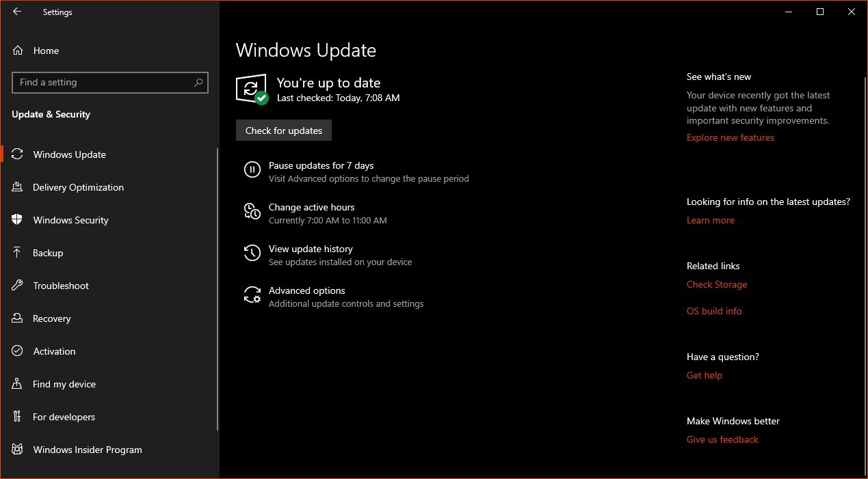Screen dimensions: 868x479
Task: Click the Activation checkmark circle icon
Action: pyautogui.click(x=18, y=351)
